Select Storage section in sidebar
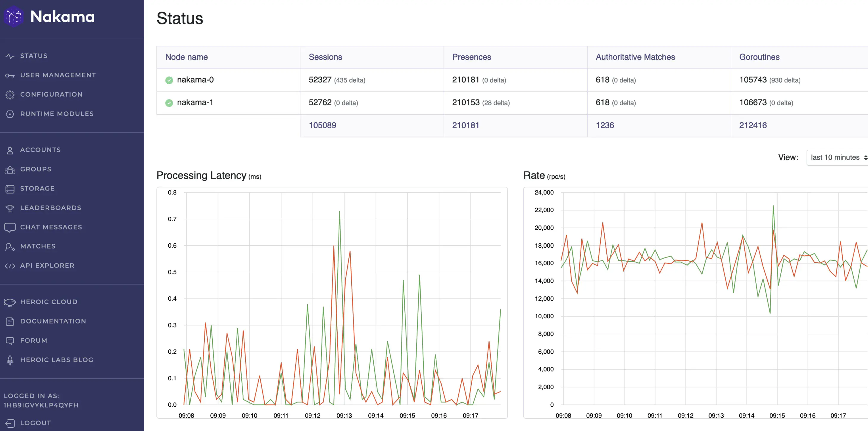 37,188
